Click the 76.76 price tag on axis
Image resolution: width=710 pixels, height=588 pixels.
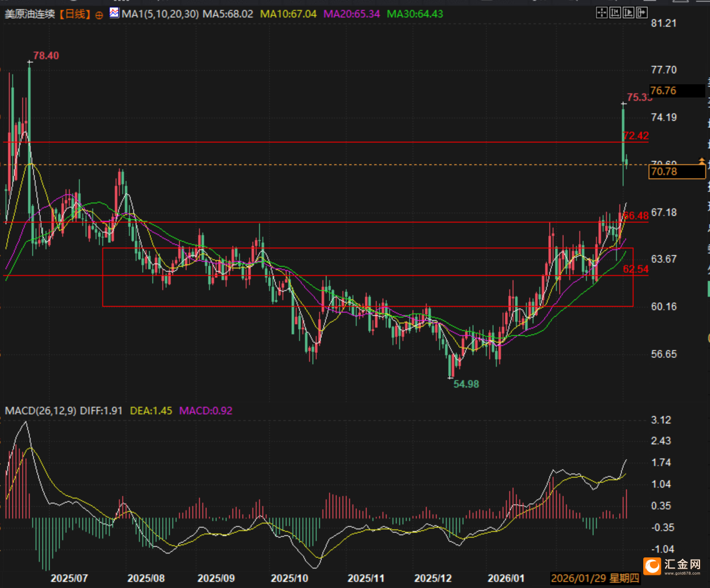click(x=663, y=91)
